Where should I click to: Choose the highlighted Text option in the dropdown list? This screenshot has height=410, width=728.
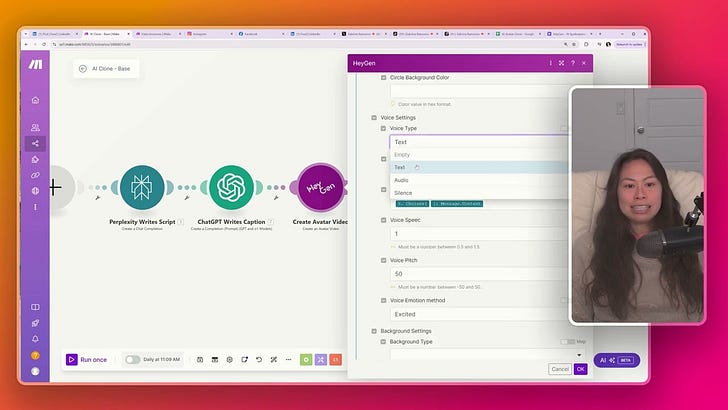(479, 167)
